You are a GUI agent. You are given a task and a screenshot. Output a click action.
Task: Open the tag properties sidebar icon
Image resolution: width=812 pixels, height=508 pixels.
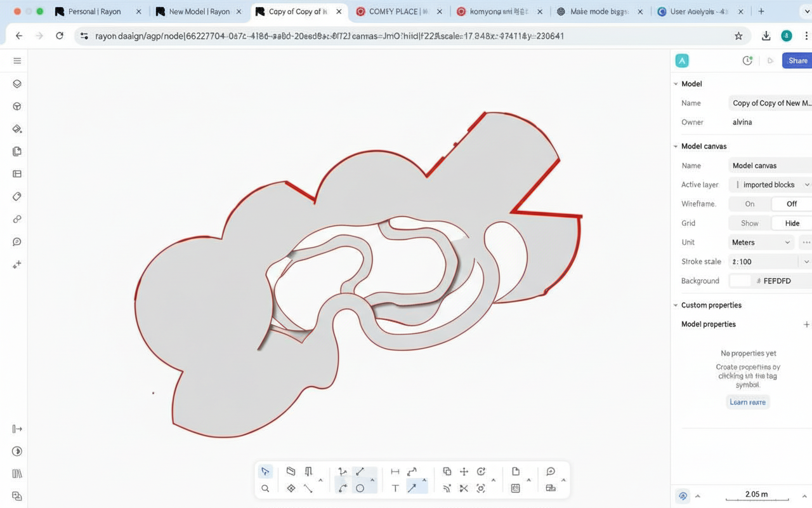[17, 196]
